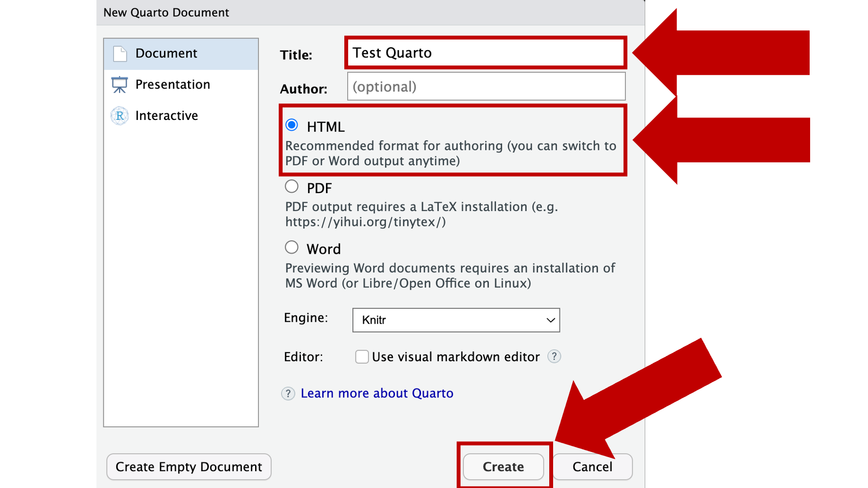
Task: Click the PDF output requires LaTeX description
Action: [421, 214]
